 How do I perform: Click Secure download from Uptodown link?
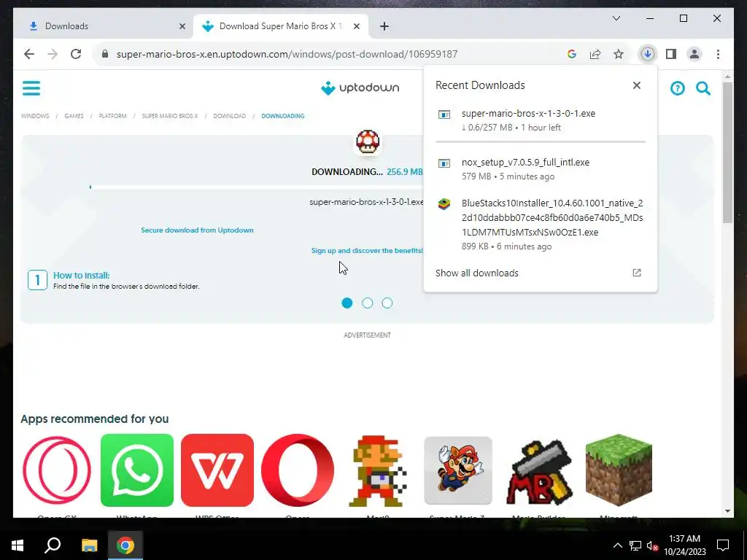click(x=197, y=230)
